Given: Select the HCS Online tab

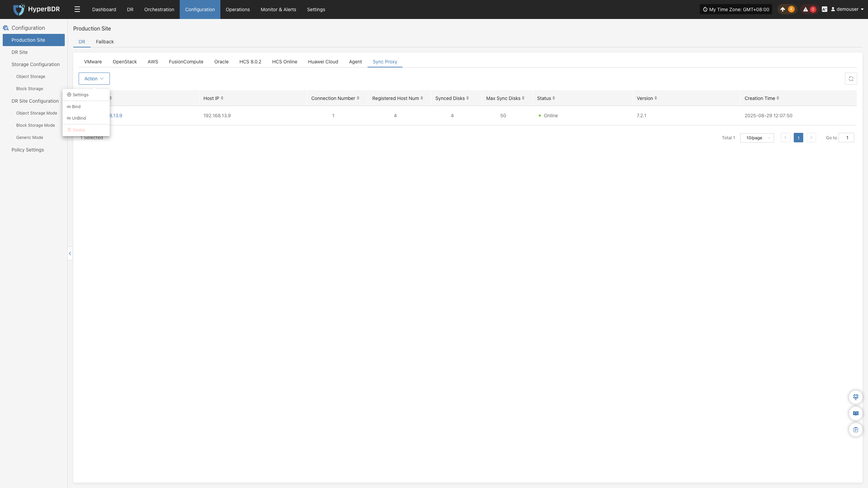Looking at the screenshot, I should pos(285,62).
